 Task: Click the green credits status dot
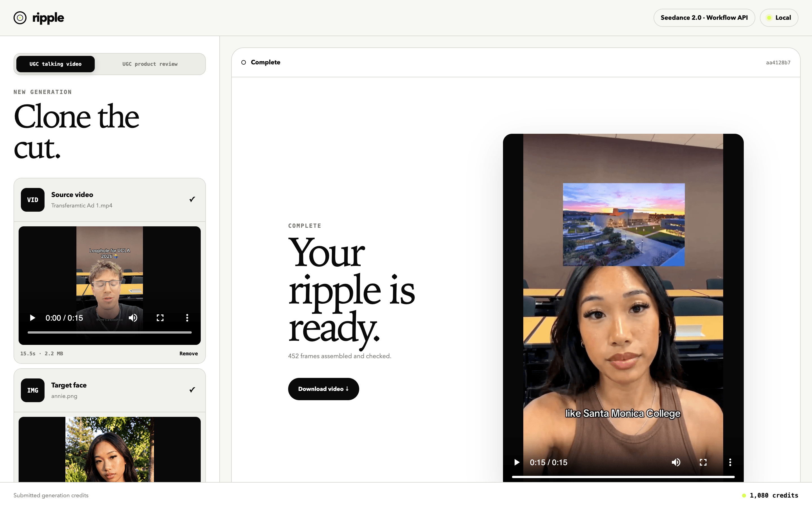(x=744, y=496)
